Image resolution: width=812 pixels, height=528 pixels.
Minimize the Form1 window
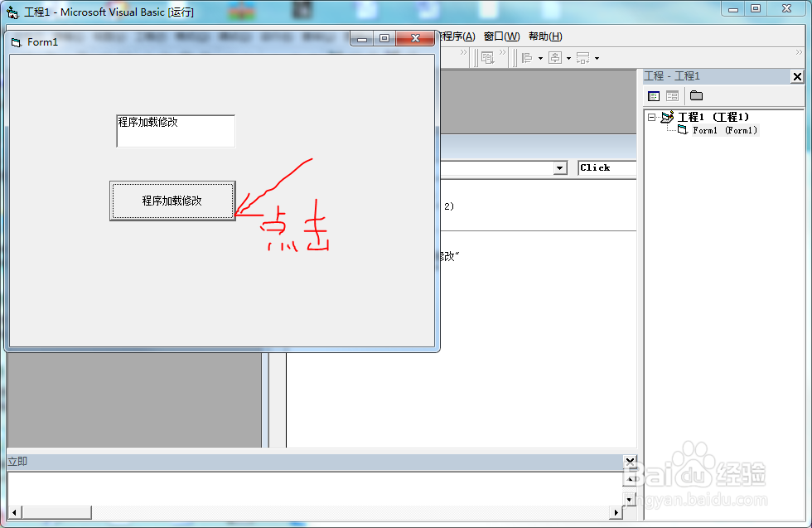tap(362, 38)
